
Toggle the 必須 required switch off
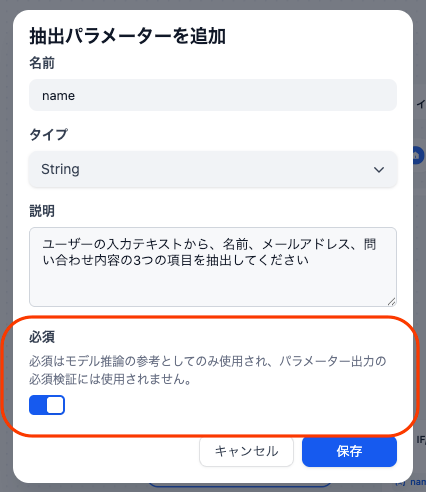coord(47,405)
